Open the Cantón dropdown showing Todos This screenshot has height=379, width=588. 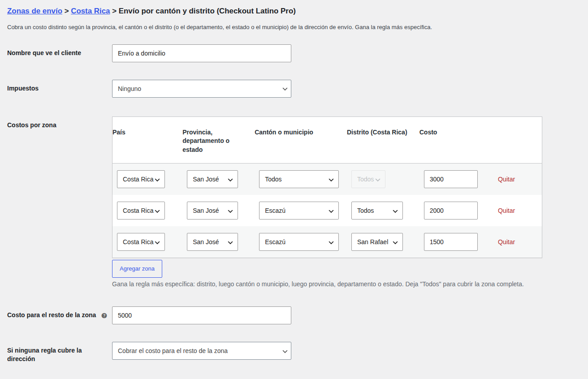(x=299, y=179)
